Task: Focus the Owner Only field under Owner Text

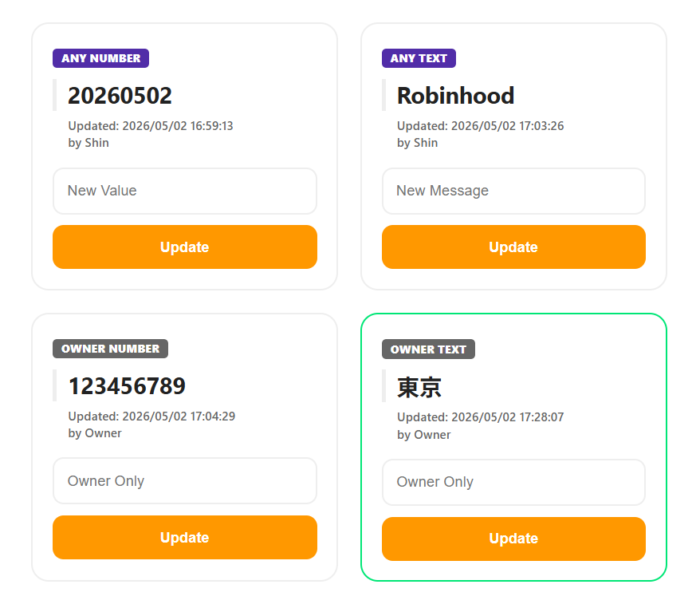Action: pyautogui.click(x=513, y=482)
